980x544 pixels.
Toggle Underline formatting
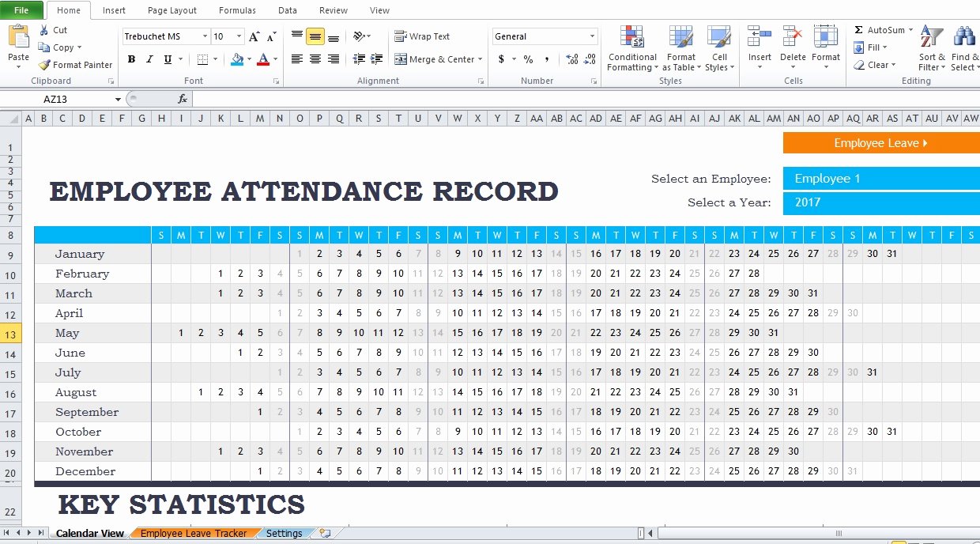[x=168, y=59]
